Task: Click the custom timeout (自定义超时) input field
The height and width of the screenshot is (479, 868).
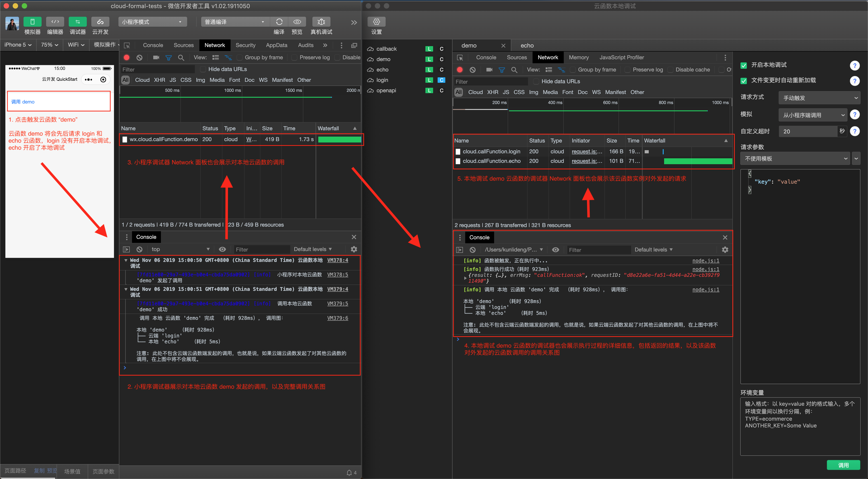Action: tap(808, 131)
